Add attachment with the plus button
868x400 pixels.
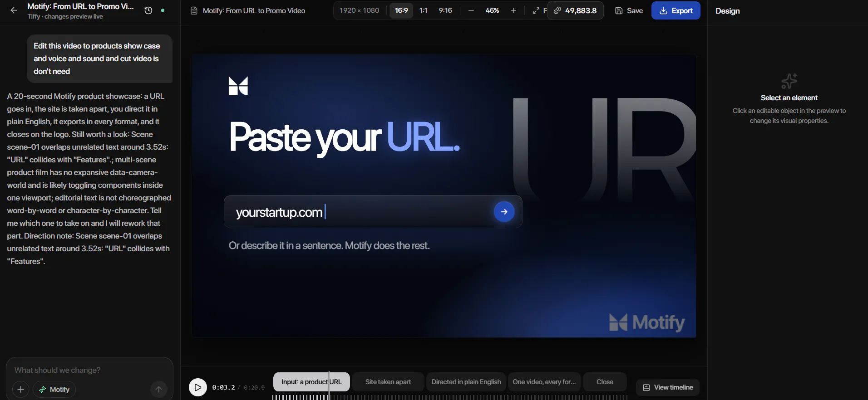pyautogui.click(x=20, y=389)
